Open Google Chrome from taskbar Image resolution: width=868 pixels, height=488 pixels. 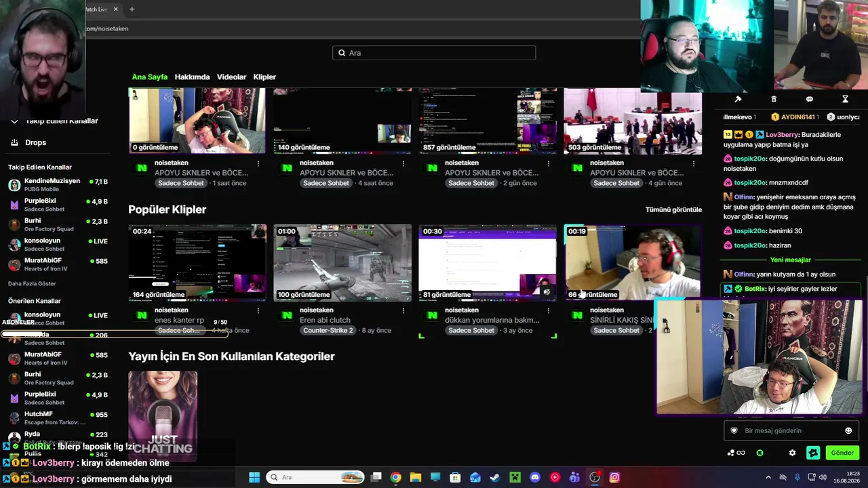(x=395, y=477)
